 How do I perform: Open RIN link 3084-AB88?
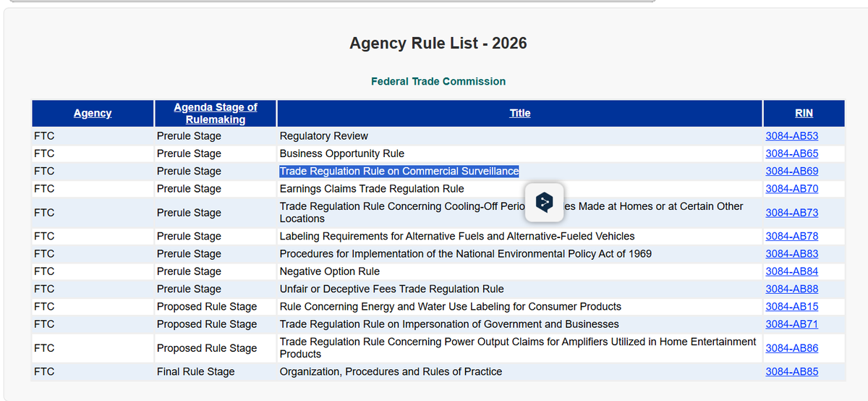tap(792, 289)
